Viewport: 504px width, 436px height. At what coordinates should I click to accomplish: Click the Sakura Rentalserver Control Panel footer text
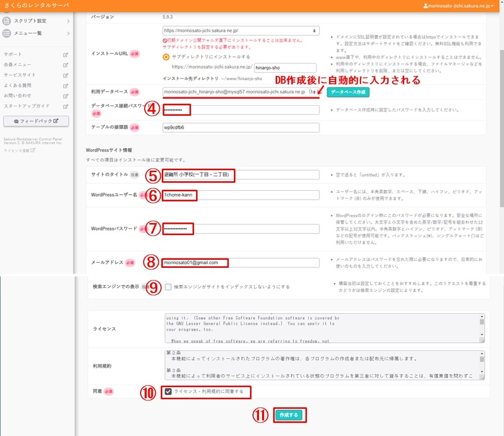click(33, 141)
